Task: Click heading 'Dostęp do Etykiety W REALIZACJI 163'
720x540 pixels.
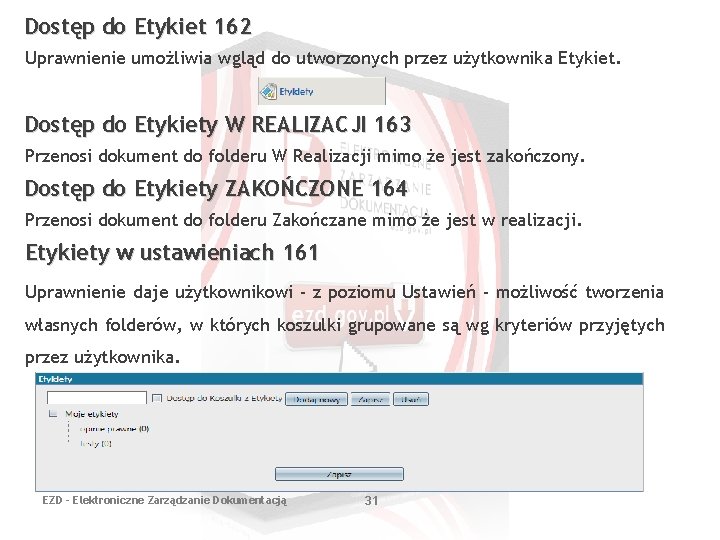Action: coord(218,125)
